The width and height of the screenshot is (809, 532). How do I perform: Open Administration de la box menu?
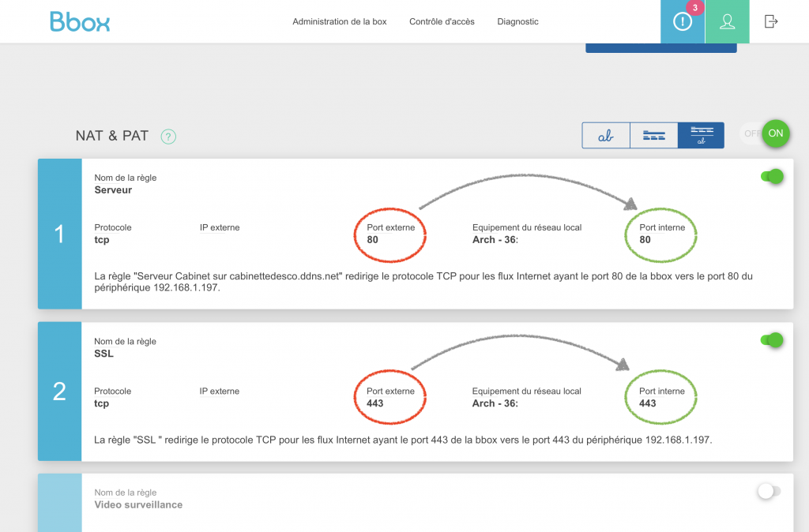point(340,22)
